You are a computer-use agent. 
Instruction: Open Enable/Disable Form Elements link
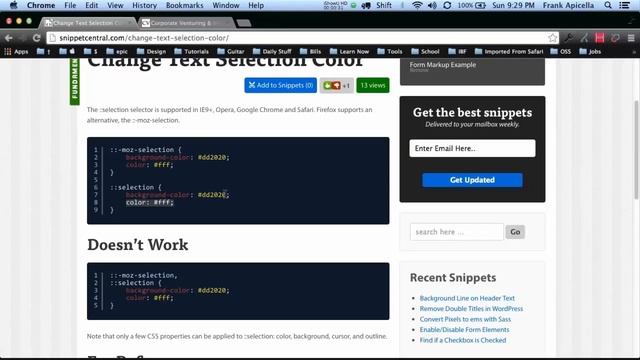pyautogui.click(x=464, y=330)
